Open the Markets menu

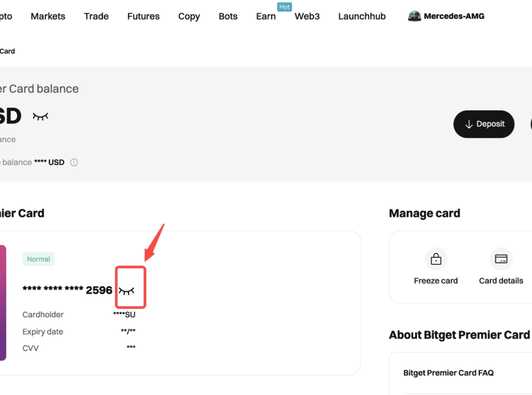[x=48, y=16]
